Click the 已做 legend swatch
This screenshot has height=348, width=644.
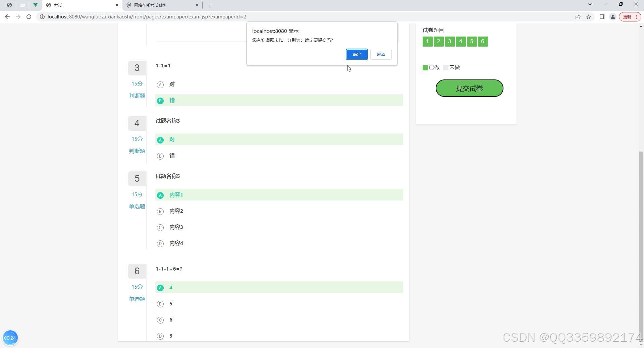[425, 68]
